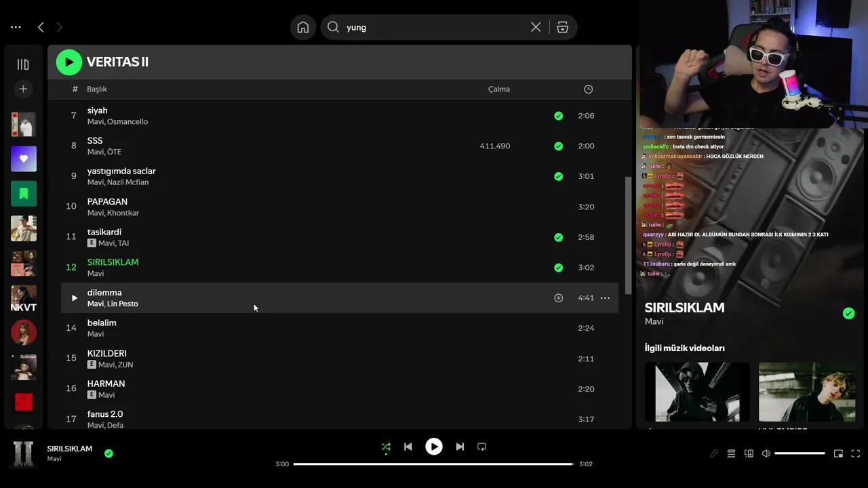Sort by the # column header
Viewport: 868px width, 488px height.
[x=75, y=89]
